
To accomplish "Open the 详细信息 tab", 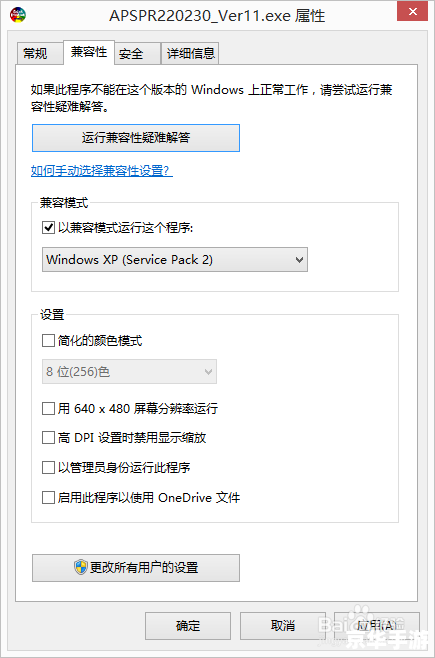I will [190, 53].
